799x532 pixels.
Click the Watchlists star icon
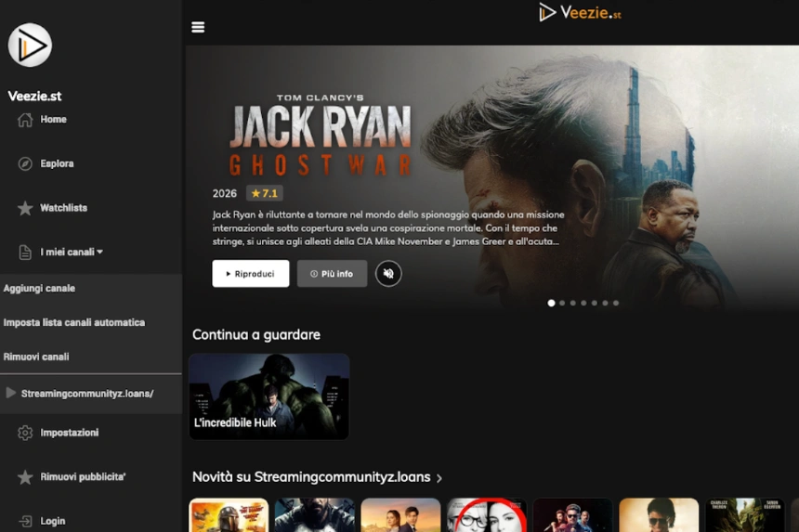(x=25, y=208)
